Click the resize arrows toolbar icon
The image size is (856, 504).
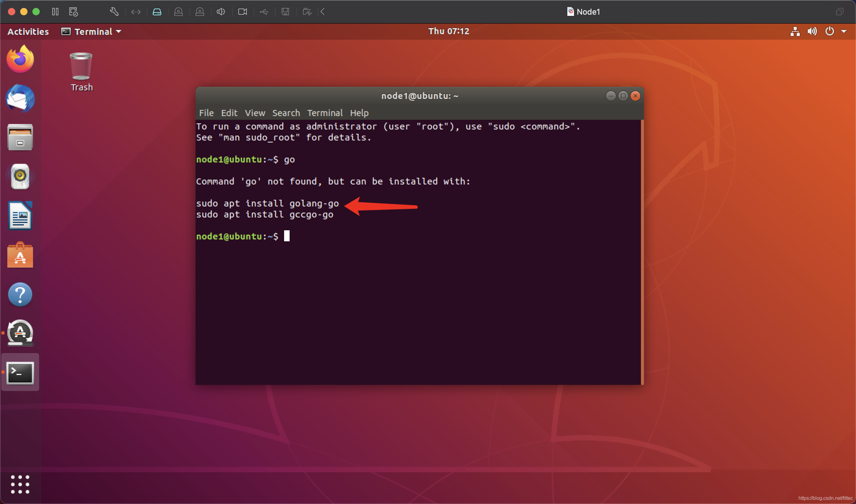click(x=136, y=12)
